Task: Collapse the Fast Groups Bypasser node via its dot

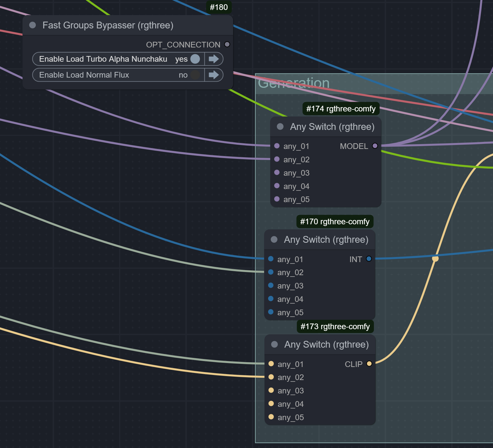Action: [x=33, y=25]
